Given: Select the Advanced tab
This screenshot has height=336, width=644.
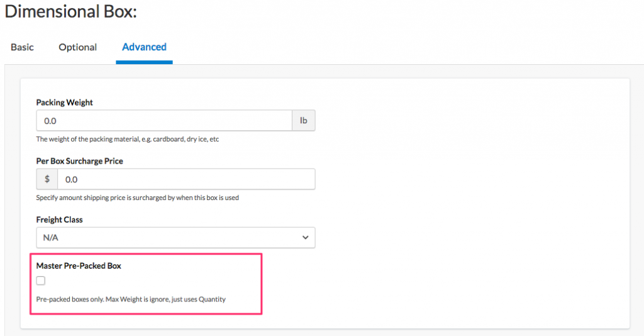Looking at the screenshot, I should (x=144, y=47).
